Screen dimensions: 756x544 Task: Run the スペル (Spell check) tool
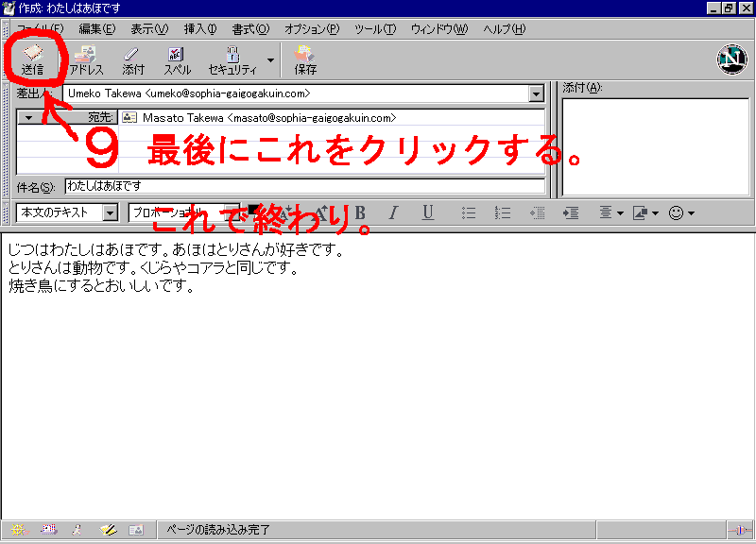[177, 59]
